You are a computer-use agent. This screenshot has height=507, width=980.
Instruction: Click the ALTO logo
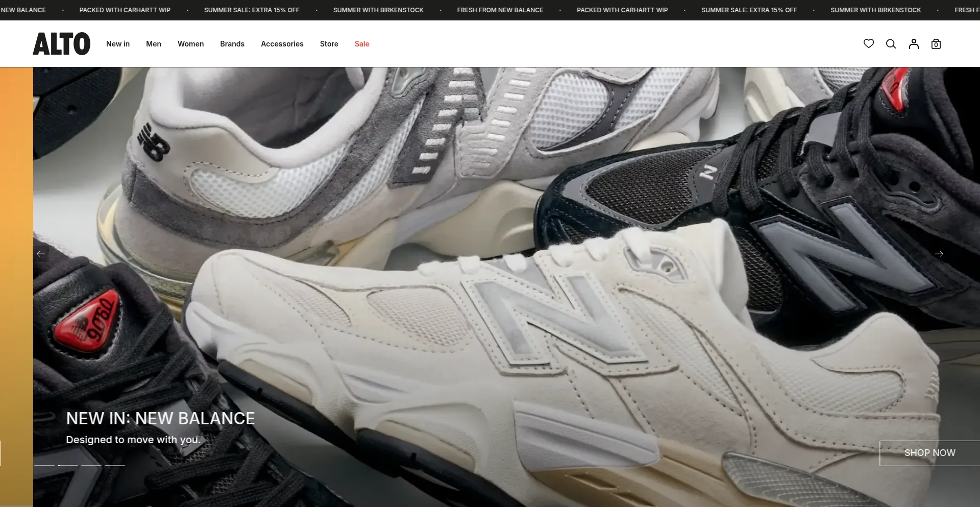[62, 44]
